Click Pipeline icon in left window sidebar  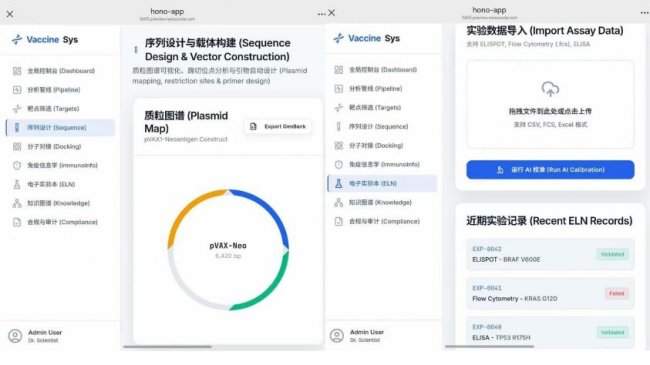[x=17, y=90]
